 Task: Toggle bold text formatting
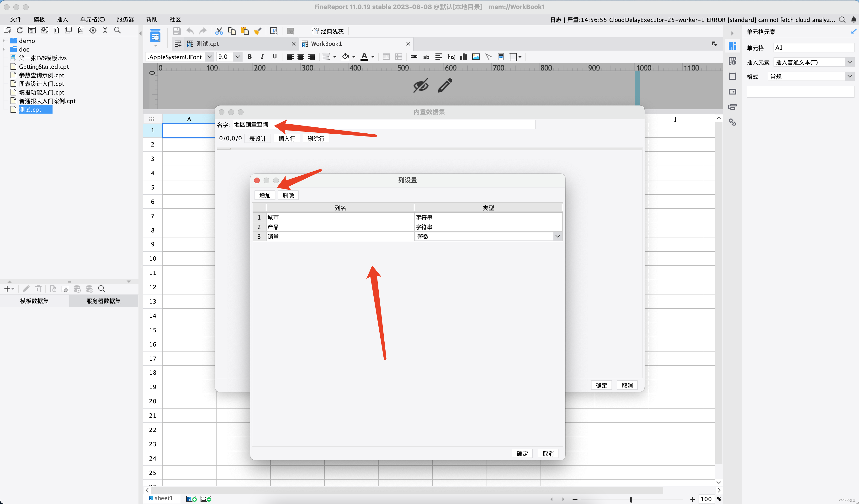pos(249,57)
